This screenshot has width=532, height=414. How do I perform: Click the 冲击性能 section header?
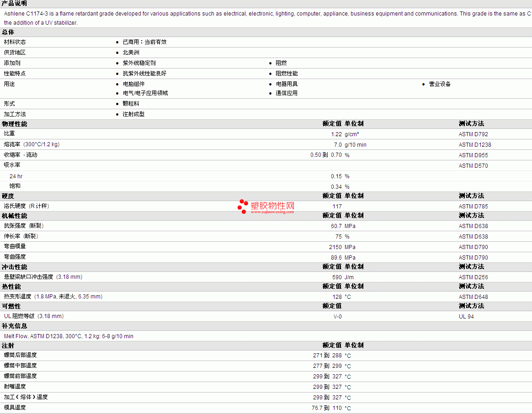(x=14, y=267)
